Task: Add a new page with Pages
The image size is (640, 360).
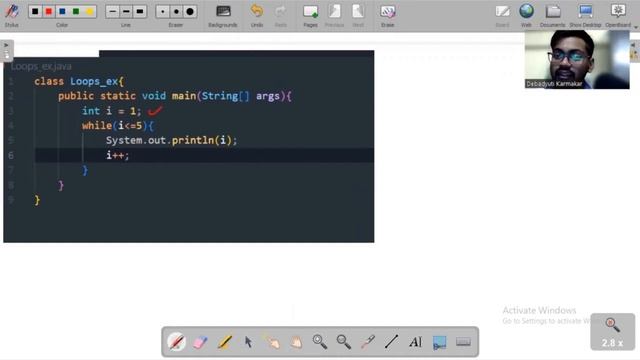Action: pyautogui.click(x=311, y=15)
